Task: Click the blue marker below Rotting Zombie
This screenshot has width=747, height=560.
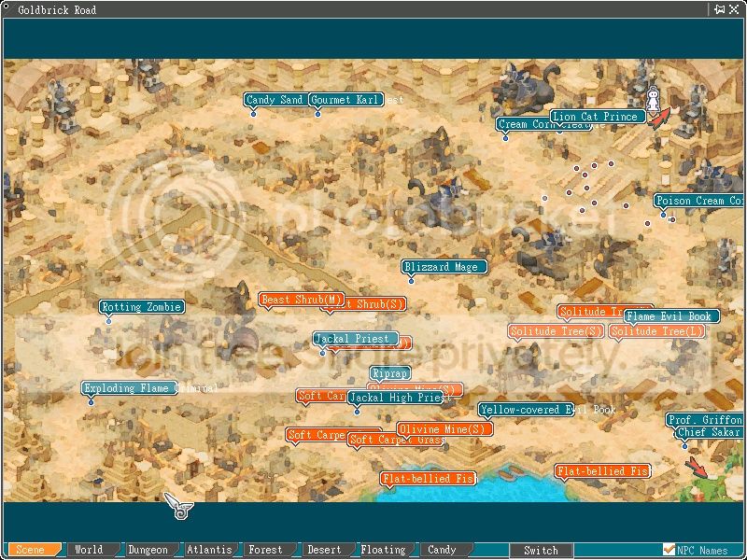Action: pos(108,321)
